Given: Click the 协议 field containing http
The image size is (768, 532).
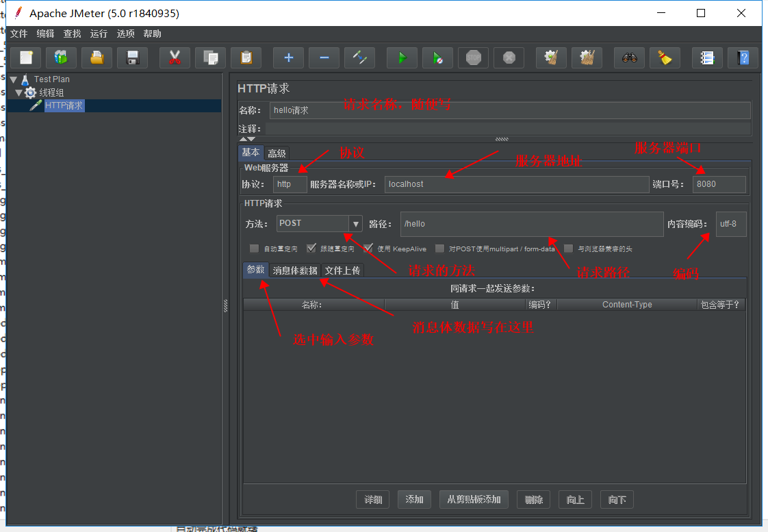Looking at the screenshot, I should (x=290, y=184).
